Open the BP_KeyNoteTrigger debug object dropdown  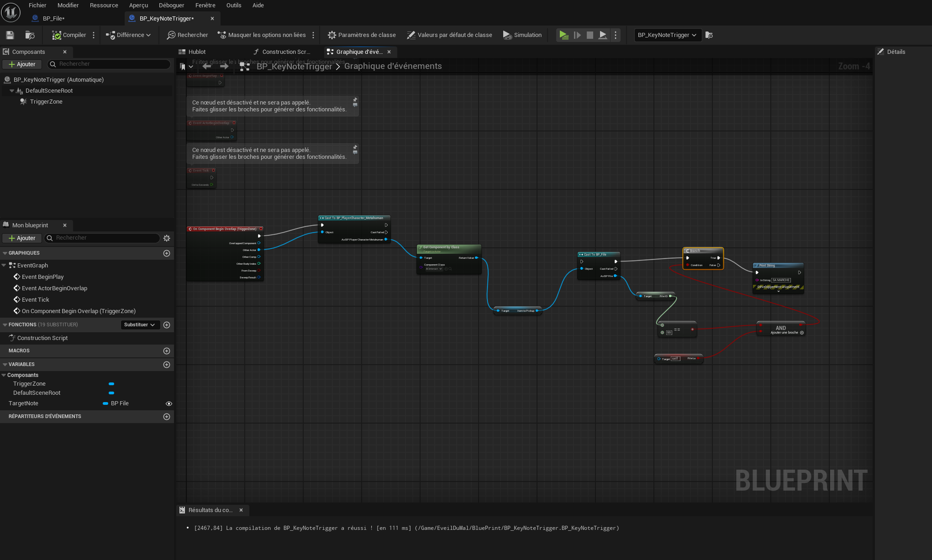coord(667,35)
